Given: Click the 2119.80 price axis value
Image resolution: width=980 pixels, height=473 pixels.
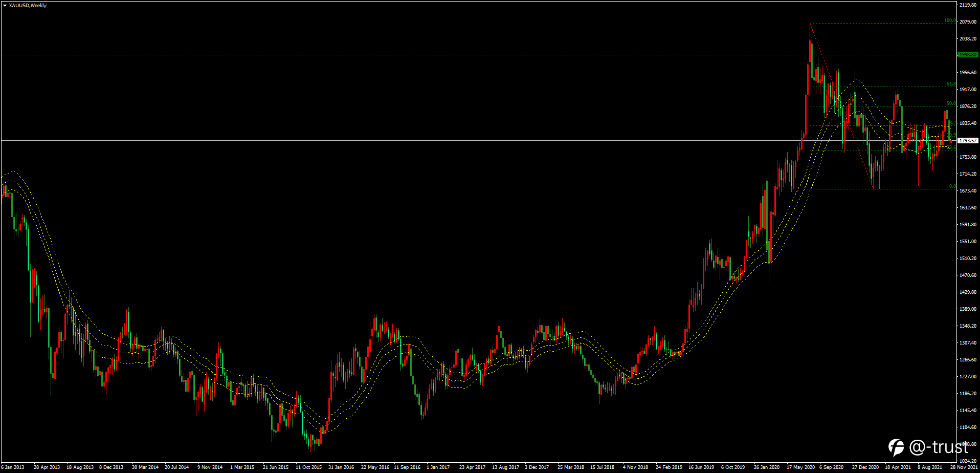Looking at the screenshot, I should [969, 5].
